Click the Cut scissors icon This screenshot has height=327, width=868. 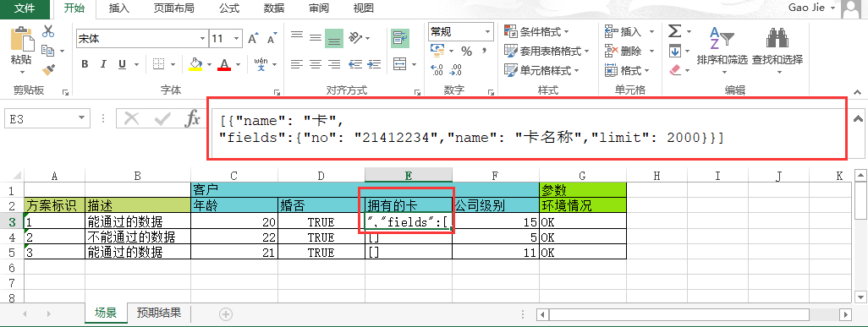pos(48,30)
